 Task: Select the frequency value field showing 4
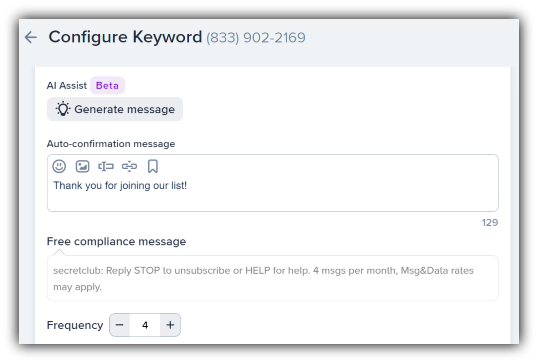point(145,325)
